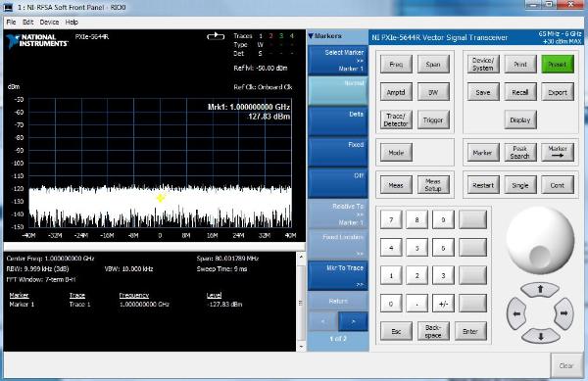
Task: Click info panel scrollbar down arrow
Action: [301, 347]
